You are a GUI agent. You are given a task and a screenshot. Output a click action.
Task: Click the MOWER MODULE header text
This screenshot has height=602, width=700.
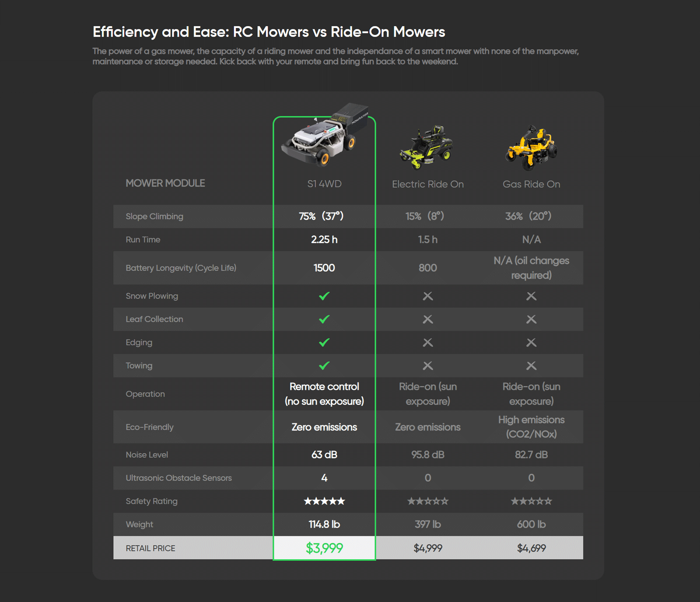165,183
